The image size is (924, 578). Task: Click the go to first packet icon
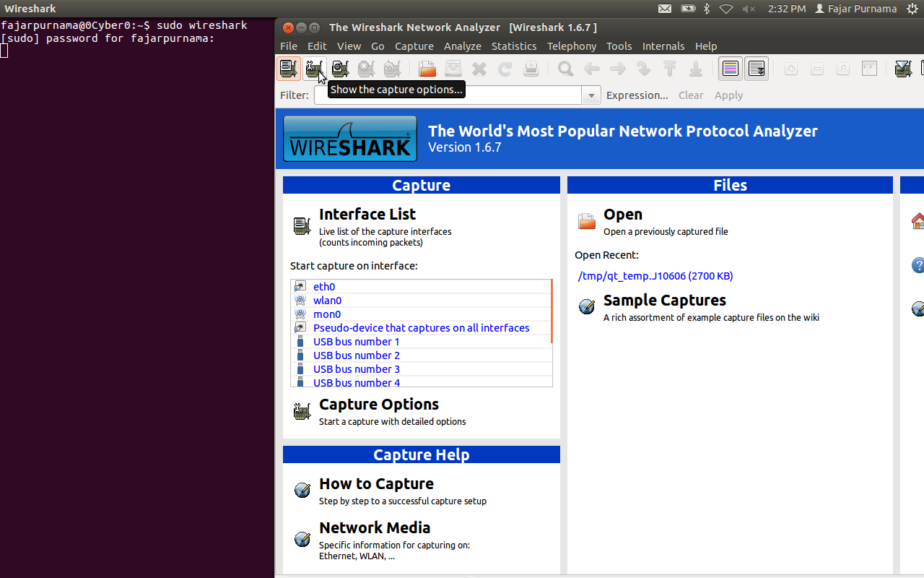[670, 69]
